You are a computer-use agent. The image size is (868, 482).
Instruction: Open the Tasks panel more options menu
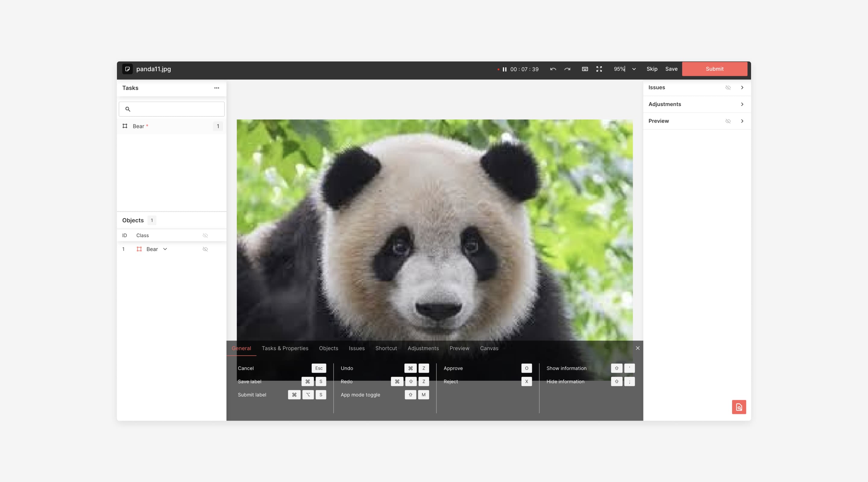click(217, 88)
